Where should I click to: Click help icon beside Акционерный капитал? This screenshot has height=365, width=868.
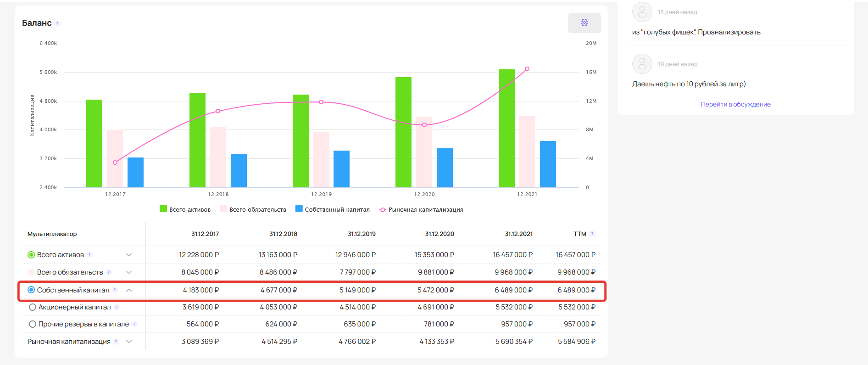117,307
